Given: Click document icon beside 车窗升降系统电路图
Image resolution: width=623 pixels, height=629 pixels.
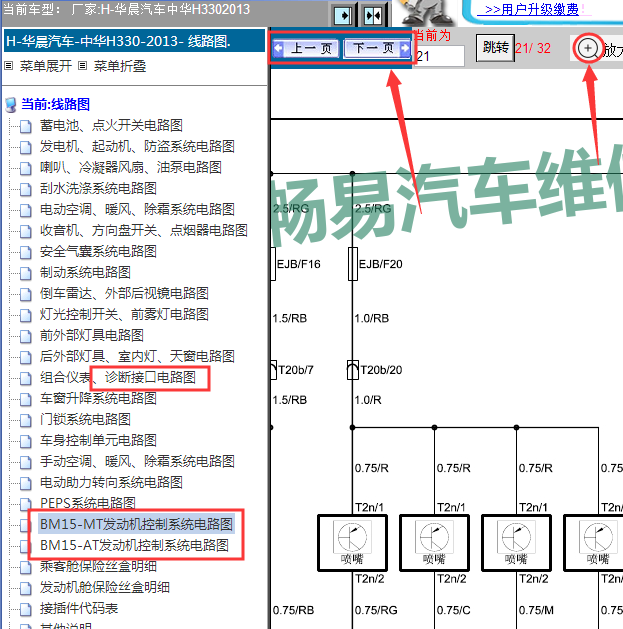Looking at the screenshot, I should click(x=26, y=399).
